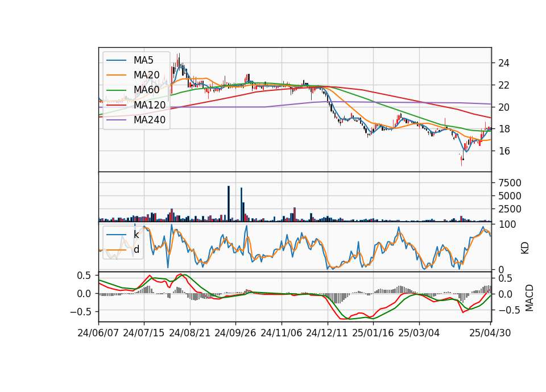Click the date label 25/01/16
This screenshot has height=392, width=546.
(373, 333)
